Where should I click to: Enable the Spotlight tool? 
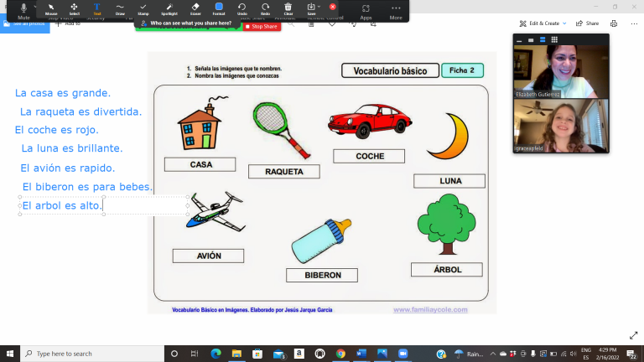click(169, 9)
